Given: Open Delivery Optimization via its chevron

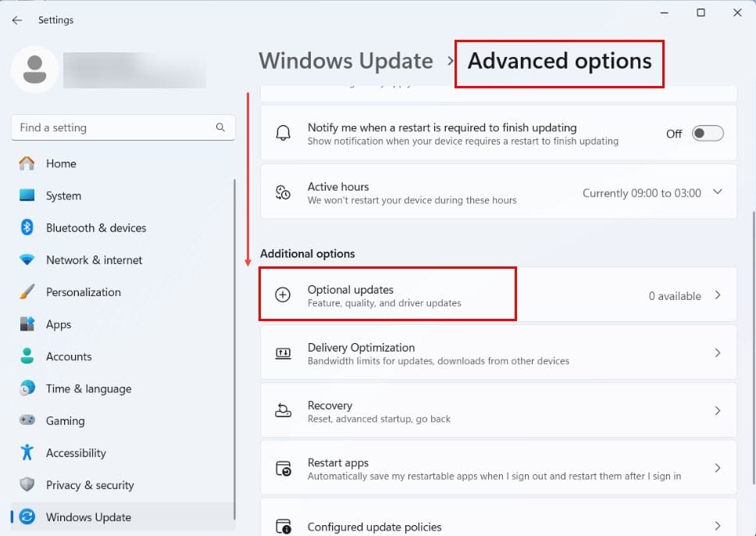Looking at the screenshot, I should coord(718,353).
